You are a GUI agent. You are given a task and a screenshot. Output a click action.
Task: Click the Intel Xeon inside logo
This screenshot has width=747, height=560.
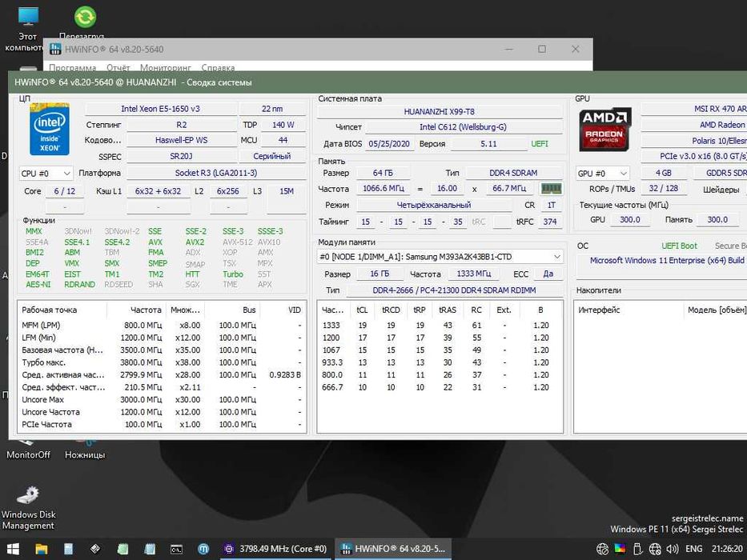pos(50,129)
